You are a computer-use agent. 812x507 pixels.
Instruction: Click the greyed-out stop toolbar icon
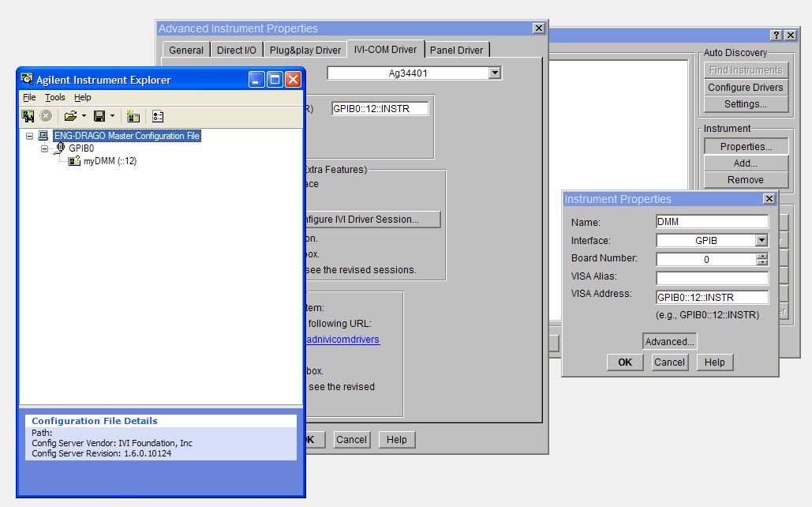(x=46, y=116)
